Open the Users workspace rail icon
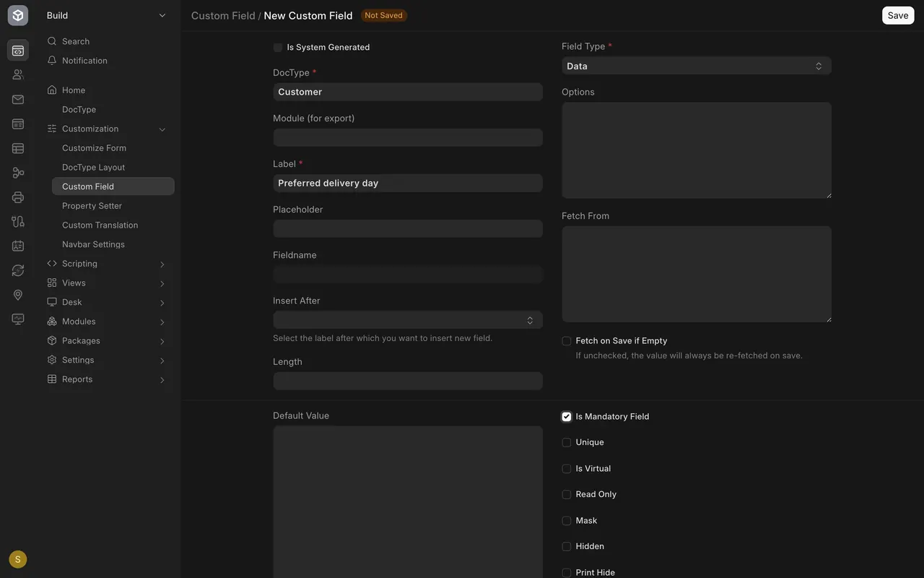This screenshot has width=924, height=578. coord(18,74)
